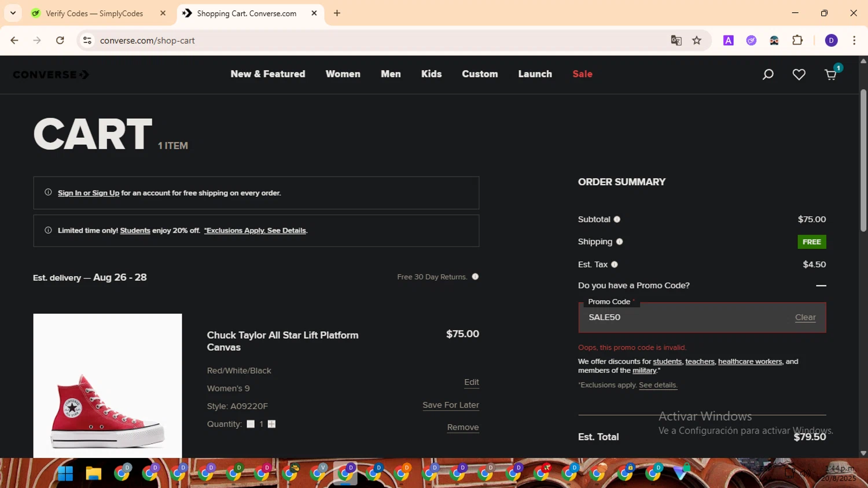
Task: Click the site information icon in address bar
Action: (87, 41)
